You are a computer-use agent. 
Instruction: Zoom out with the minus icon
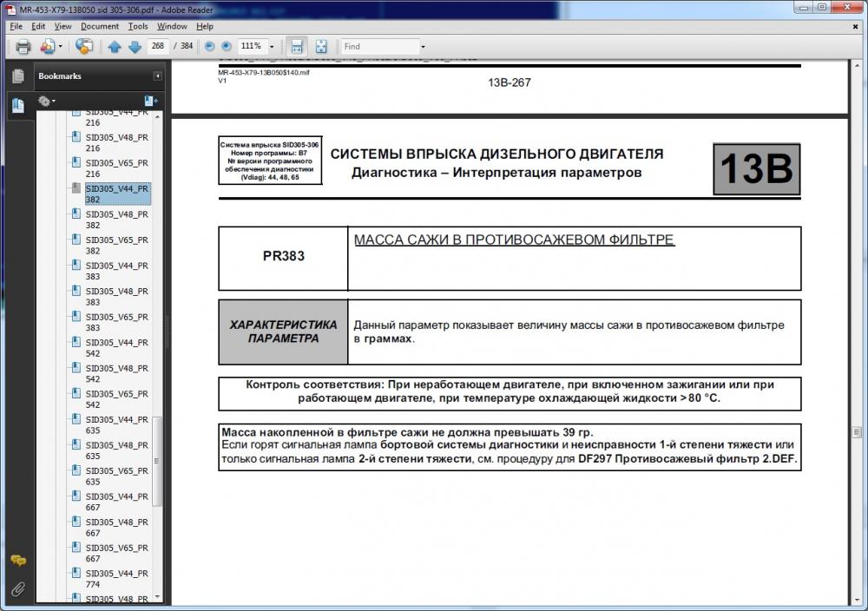point(209,47)
